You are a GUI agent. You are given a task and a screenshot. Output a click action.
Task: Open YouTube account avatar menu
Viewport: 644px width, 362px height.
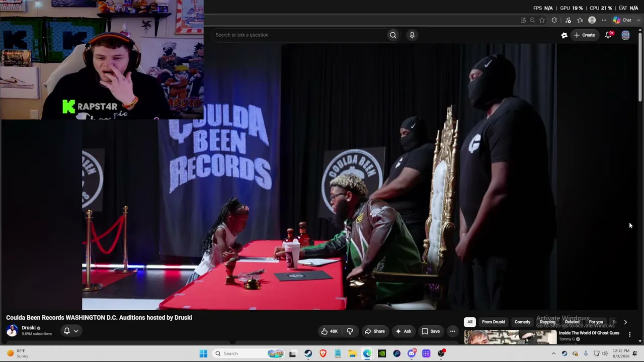(625, 35)
